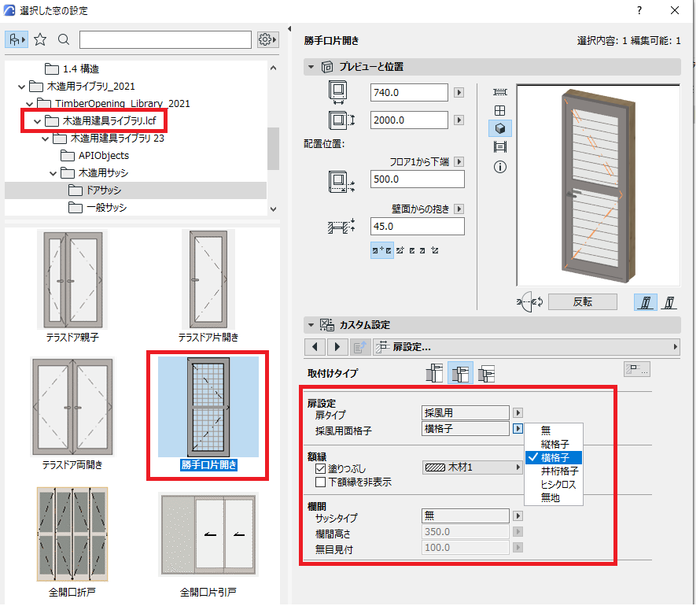Select the third reveal anchor icon
The image size is (700, 606).
[x=412, y=250]
